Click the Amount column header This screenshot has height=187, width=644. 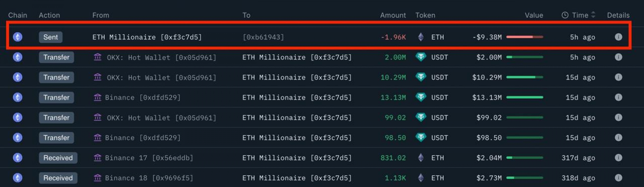[x=393, y=15]
